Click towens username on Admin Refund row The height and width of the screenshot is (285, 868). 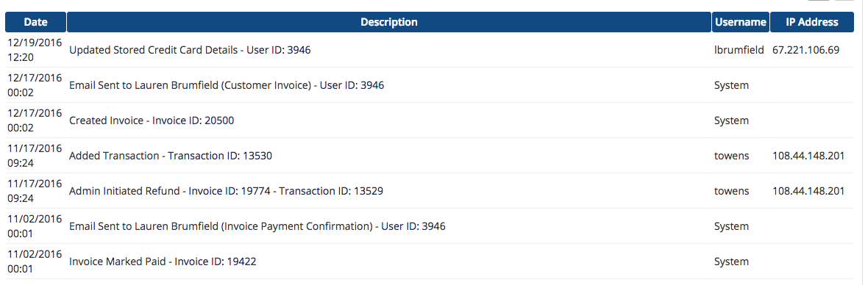[x=731, y=191]
